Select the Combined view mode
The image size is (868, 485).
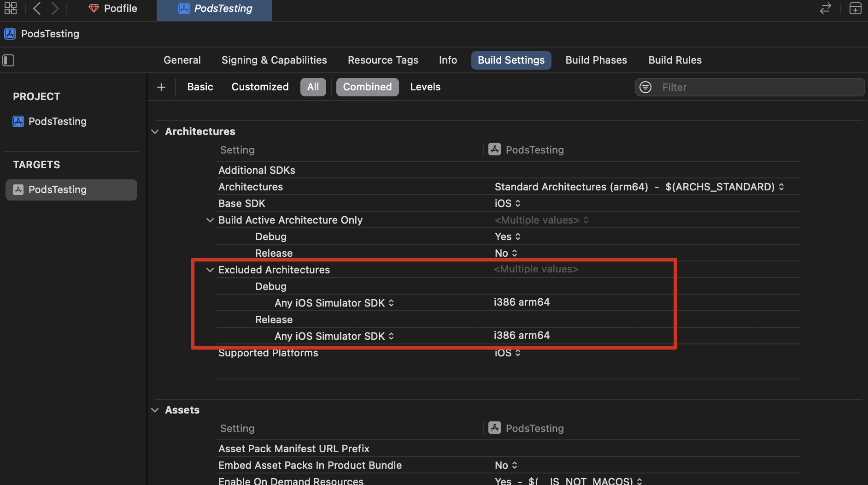coord(367,87)
